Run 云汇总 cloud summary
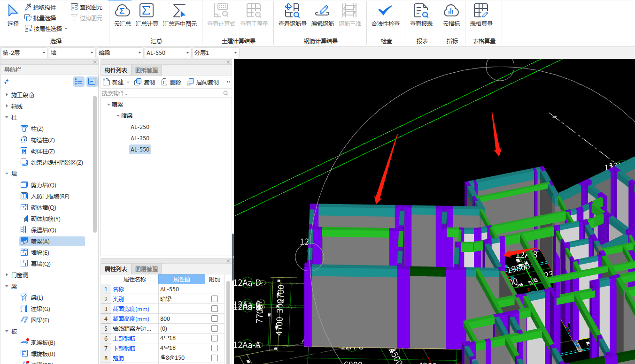635x364 pixels. tap(123, 15)
